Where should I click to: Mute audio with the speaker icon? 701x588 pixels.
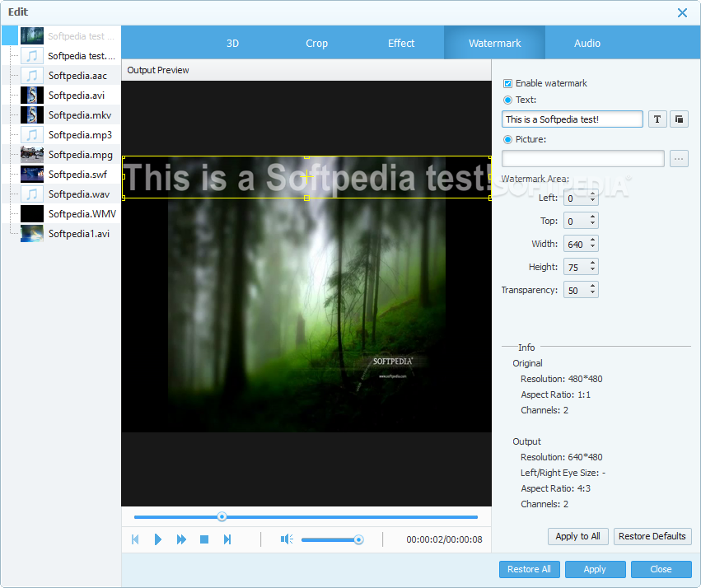(x=287, y=539)
